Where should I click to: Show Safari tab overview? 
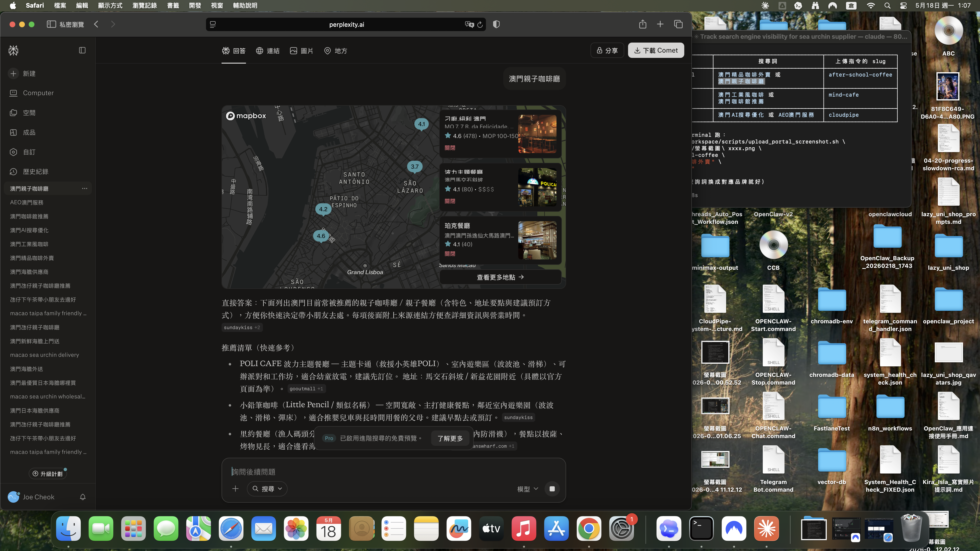pos(678,24)
